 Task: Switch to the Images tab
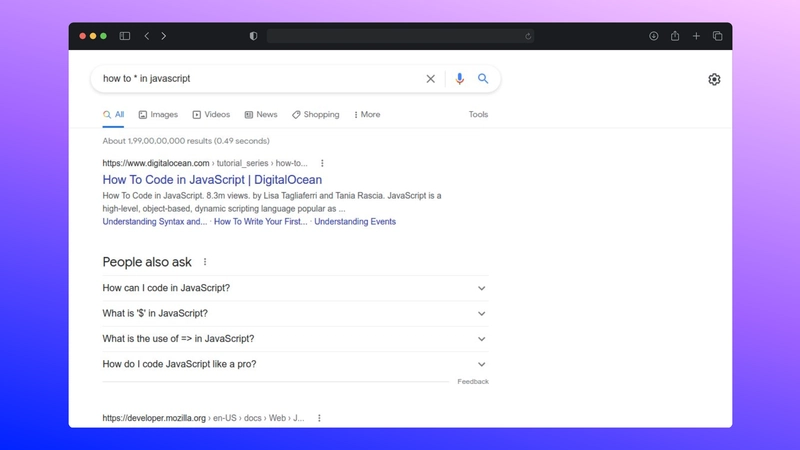pyautogui.click(x=158, y=115)
